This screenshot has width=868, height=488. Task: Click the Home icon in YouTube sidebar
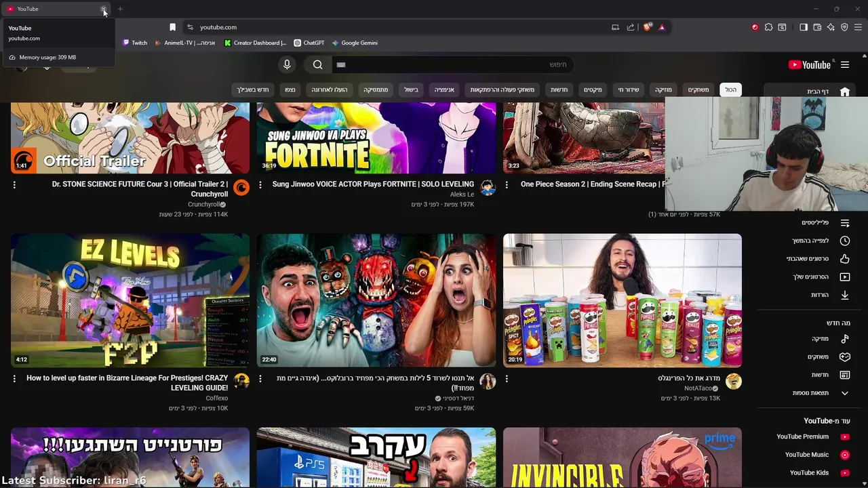845,91
